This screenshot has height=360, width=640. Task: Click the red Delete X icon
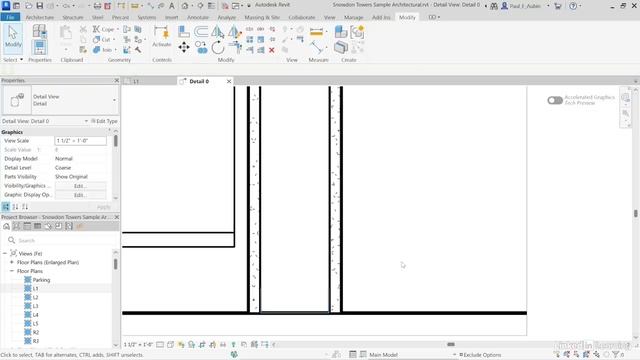(271, 50)
